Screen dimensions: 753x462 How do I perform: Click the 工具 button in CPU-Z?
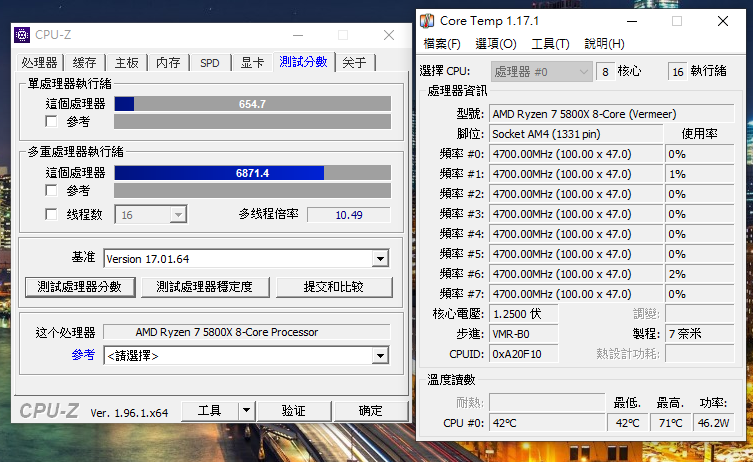[209, 411]
